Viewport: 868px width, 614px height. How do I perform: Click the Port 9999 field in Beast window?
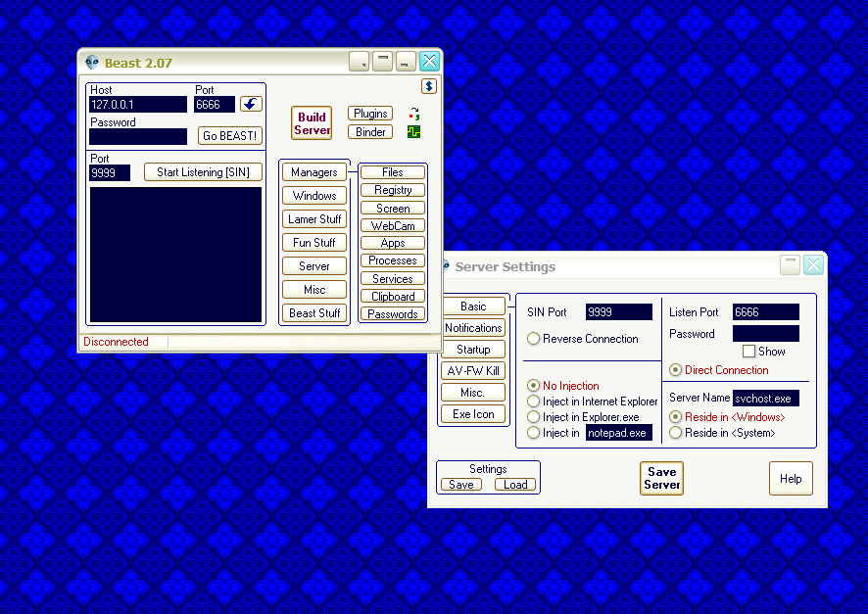[x=110, y=172]
